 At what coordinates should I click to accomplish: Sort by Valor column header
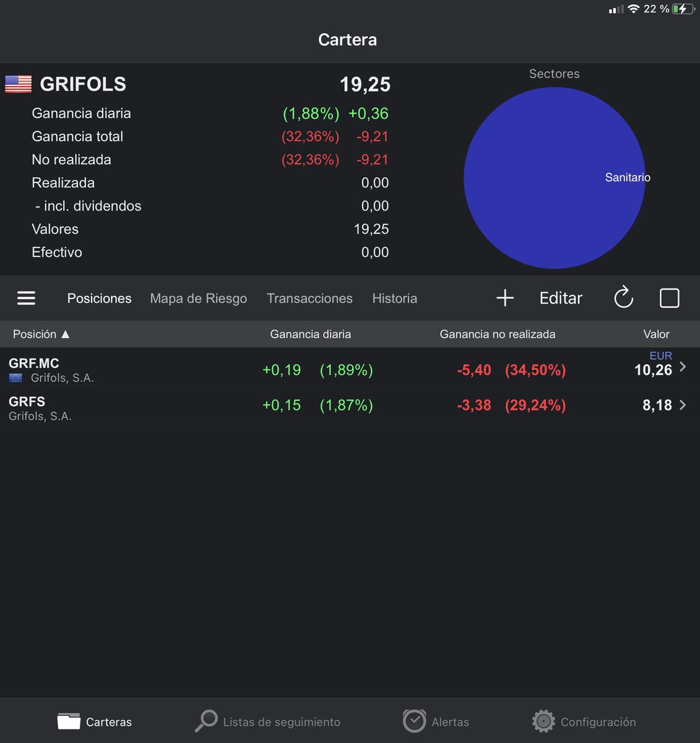[656, 334]
